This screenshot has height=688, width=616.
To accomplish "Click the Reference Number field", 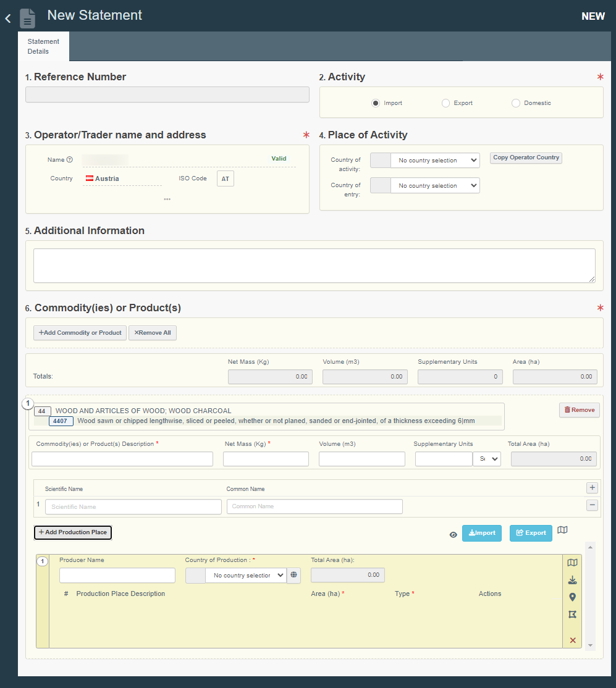I will (167, 94).
